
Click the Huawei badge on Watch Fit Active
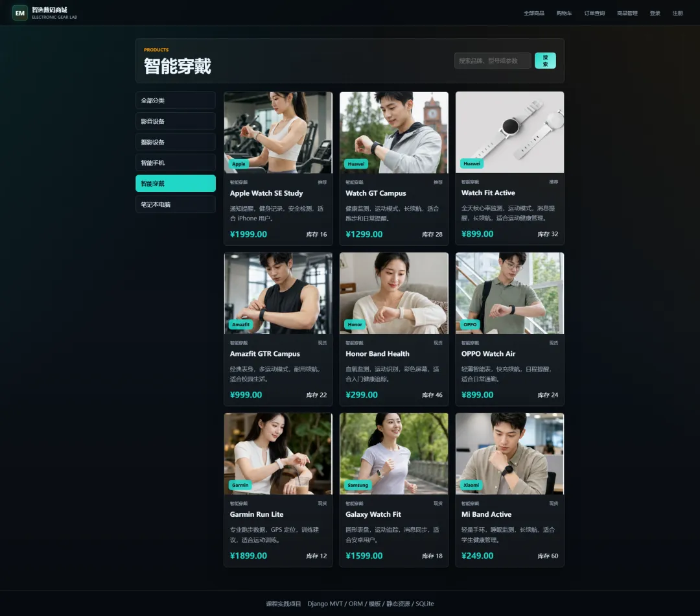pyautogui.click(x=471, y=163)
